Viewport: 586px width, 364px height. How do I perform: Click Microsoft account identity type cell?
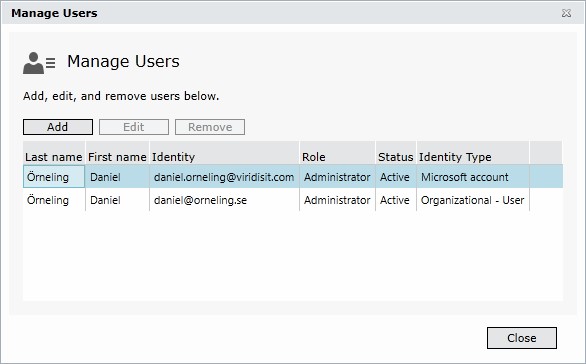pos(473,177)
